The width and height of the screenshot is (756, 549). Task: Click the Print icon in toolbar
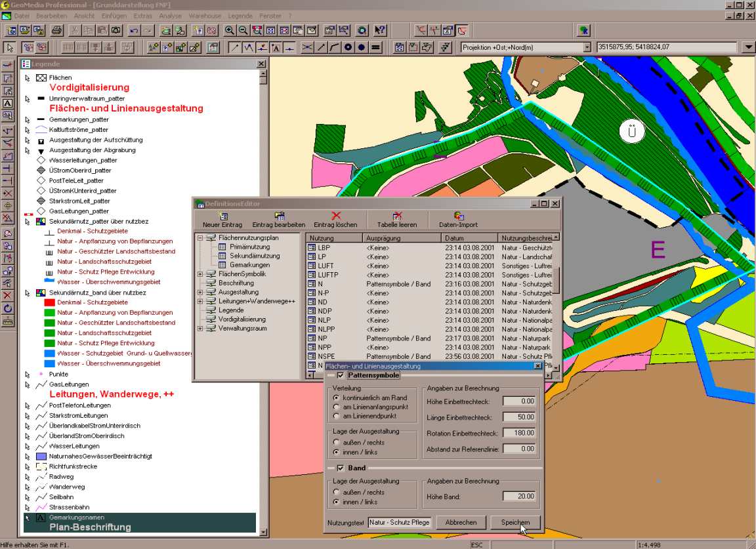tap(57, 30)
